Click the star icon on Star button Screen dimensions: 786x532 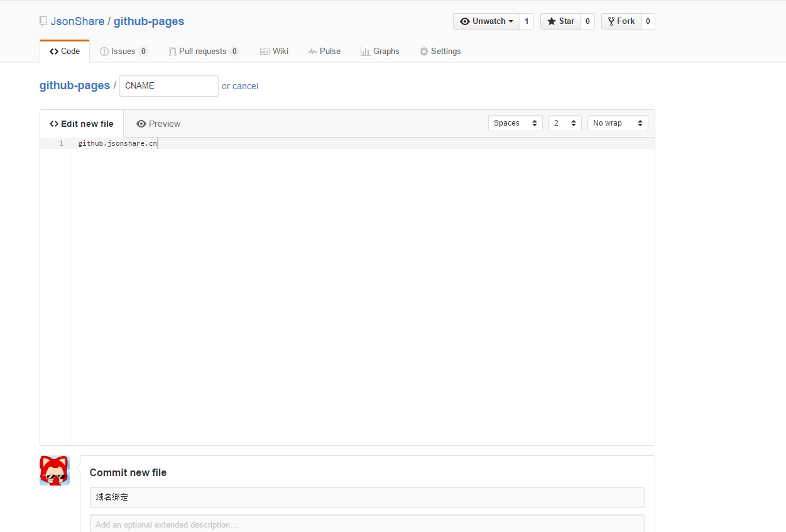552,21
